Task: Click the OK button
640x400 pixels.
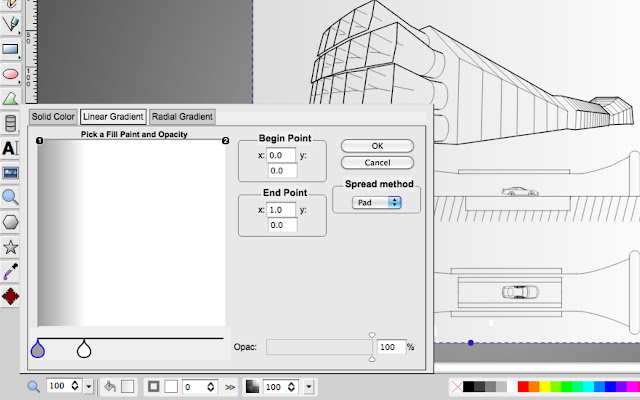Action: tap(377, 146)
